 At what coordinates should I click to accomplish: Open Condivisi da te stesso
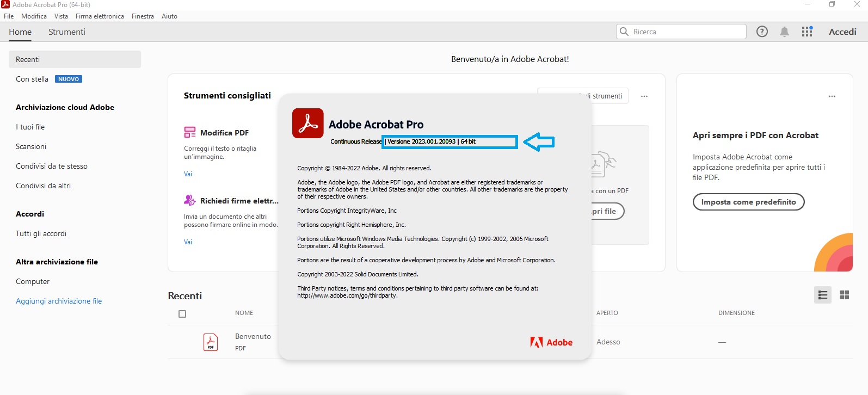[x=52, y=166]
